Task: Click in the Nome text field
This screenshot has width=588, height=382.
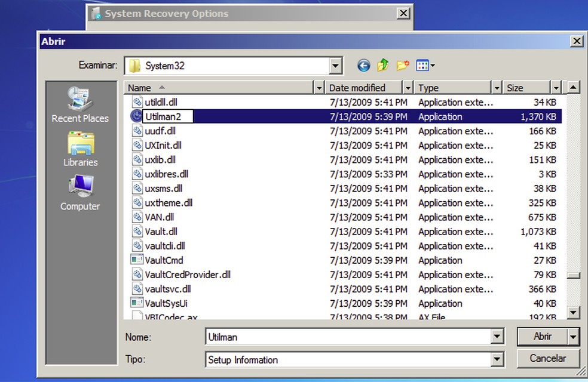Action: tap(348, 337)
